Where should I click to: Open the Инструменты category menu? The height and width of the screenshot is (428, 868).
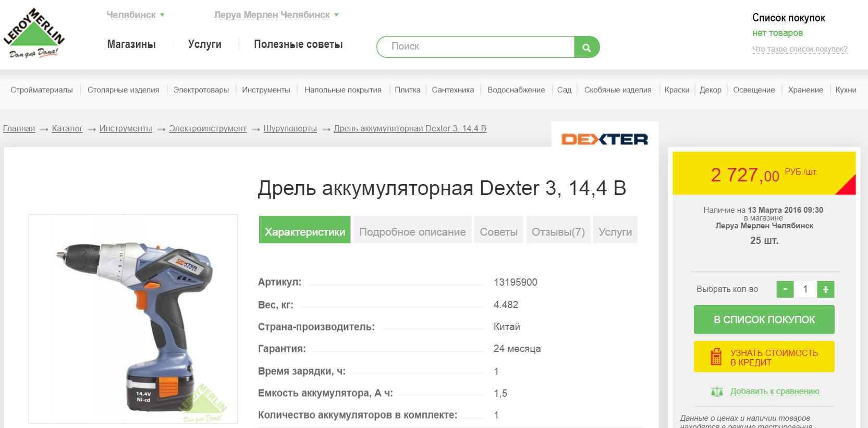click(x=266, y=90)
